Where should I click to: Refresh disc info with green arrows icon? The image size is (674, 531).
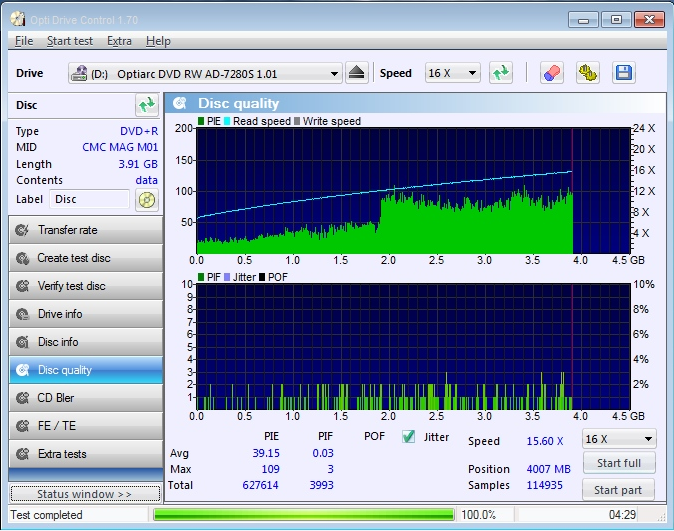147,105
